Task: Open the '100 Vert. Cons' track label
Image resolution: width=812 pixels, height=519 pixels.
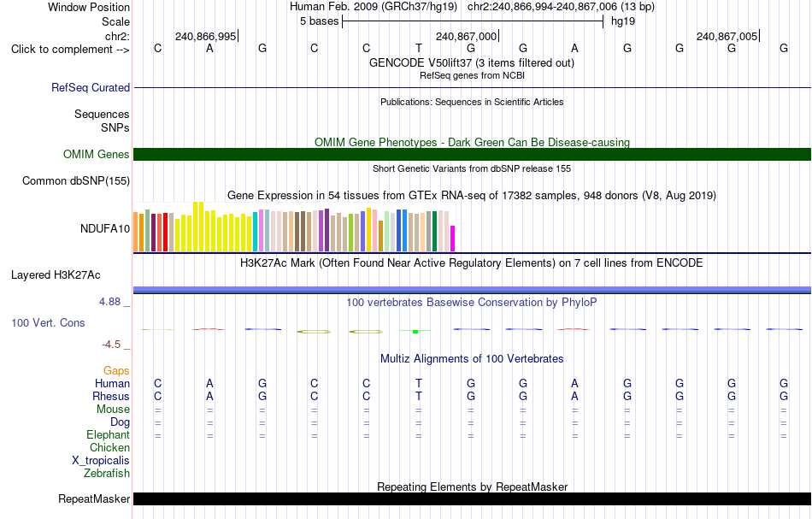Action: pyautogui.click(x=48, y=322)
